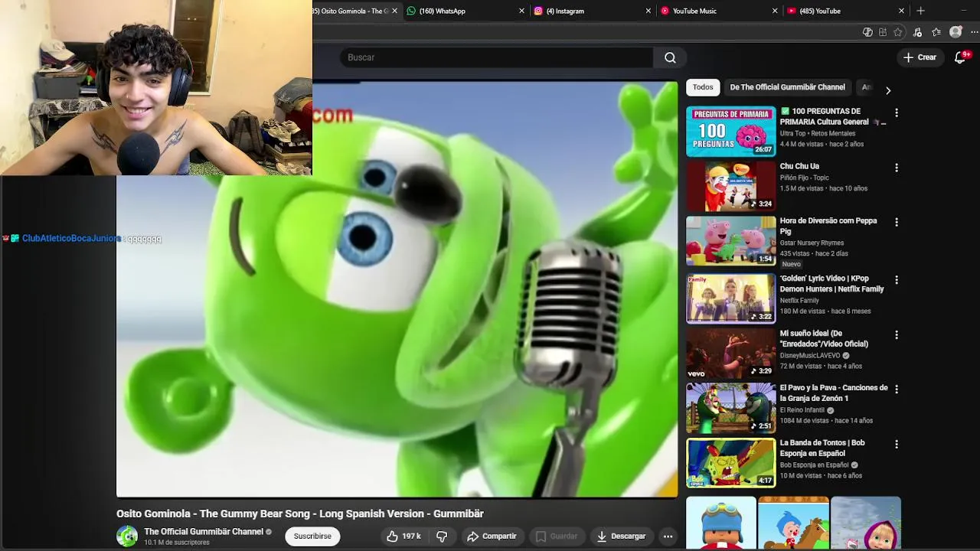980x551 pixels.
Task: Close the Osito Gominola tab
Action: point(395,11)
